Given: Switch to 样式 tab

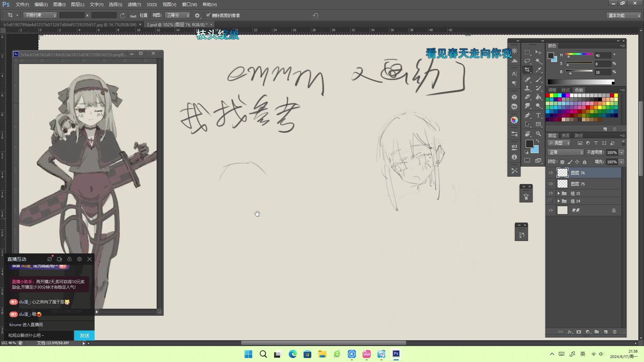Looking at the screenshot, I should (x=566, y=90).
